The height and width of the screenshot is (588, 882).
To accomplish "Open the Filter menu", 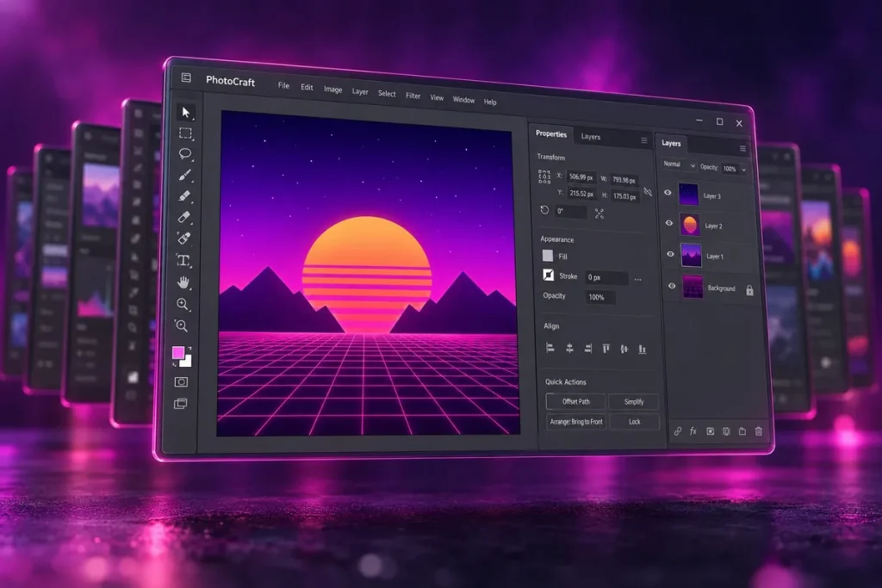I will click(x=413, y=96).
